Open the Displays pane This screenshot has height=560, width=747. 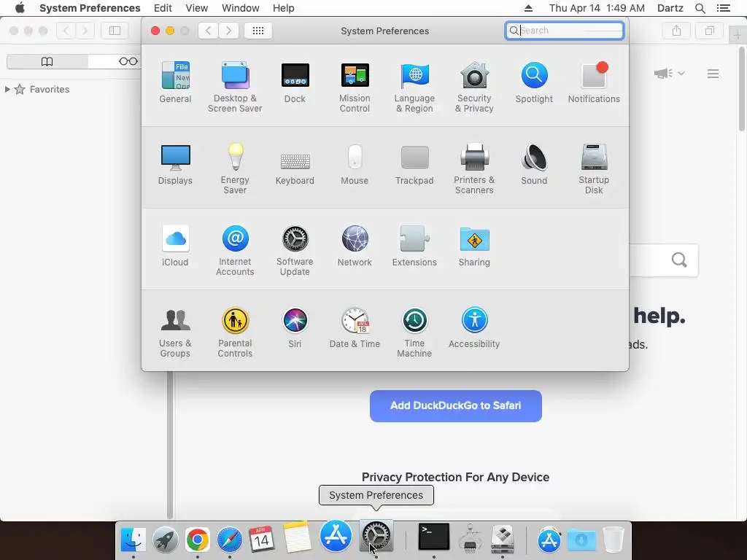point(175,164)
